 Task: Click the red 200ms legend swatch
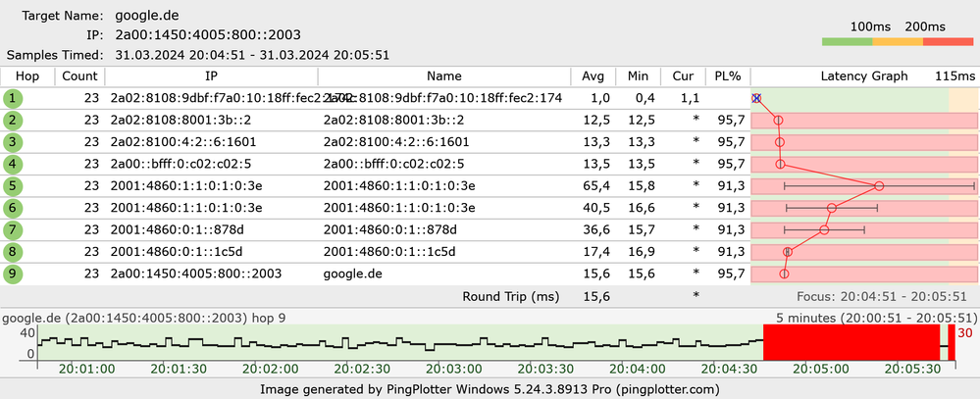pyautogui.click(x=948, y=42)
